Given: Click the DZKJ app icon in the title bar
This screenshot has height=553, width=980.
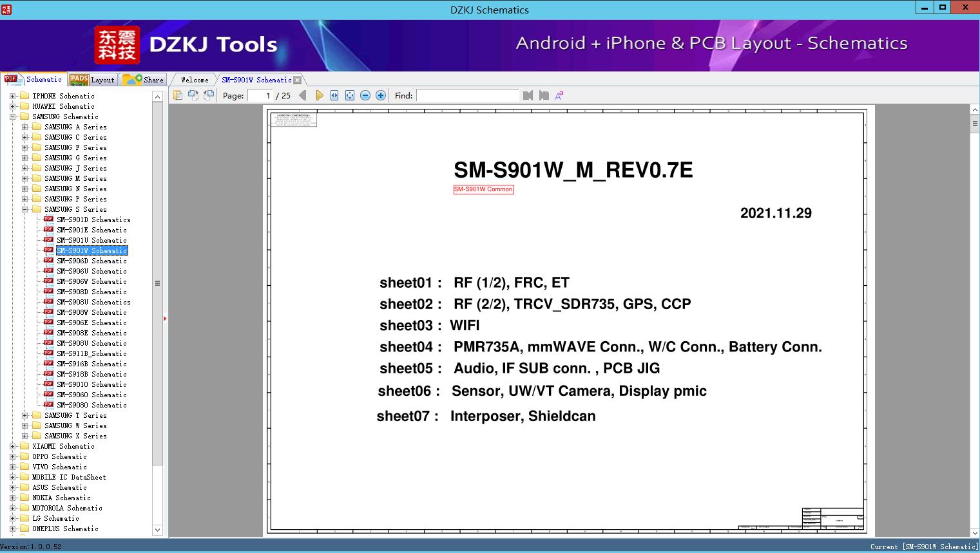Looking at the screenshot, I should click(7, 9).
